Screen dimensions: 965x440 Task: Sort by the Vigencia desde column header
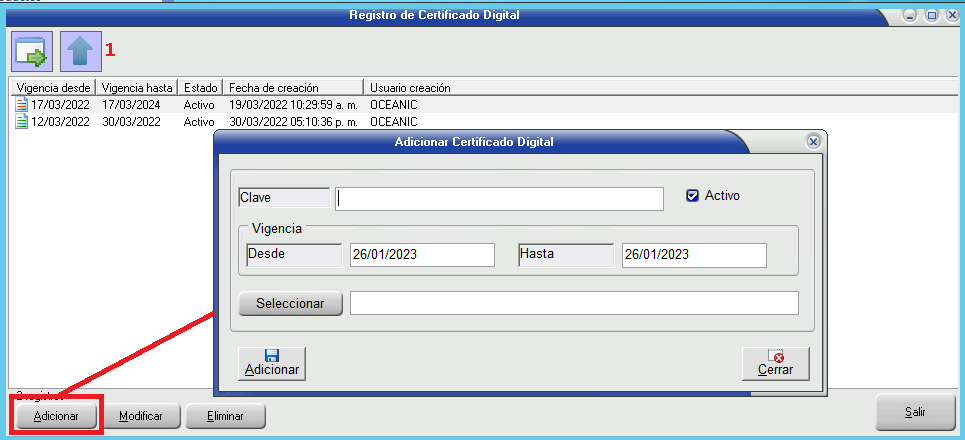point(54,88)
